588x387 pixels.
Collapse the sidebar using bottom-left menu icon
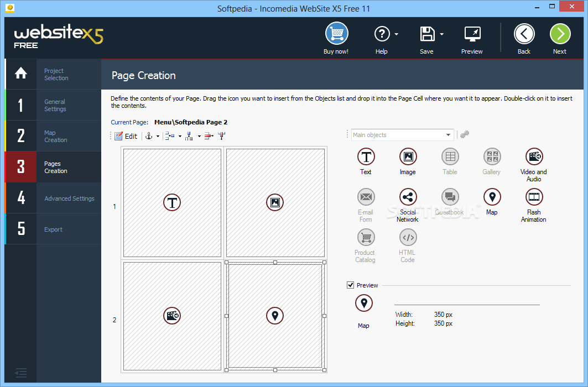click(20, 373)
